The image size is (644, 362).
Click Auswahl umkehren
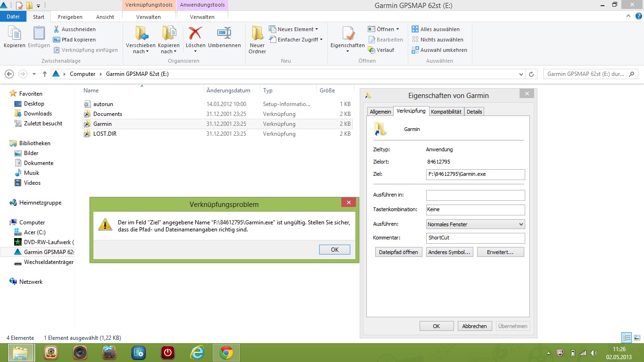439,50
